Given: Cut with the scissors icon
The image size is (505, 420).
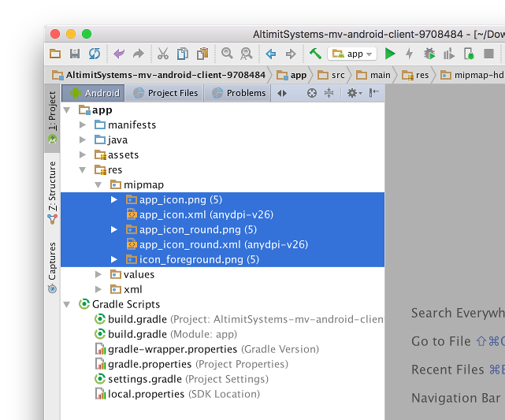Looking at the screenshot, I should coord(163,54).
